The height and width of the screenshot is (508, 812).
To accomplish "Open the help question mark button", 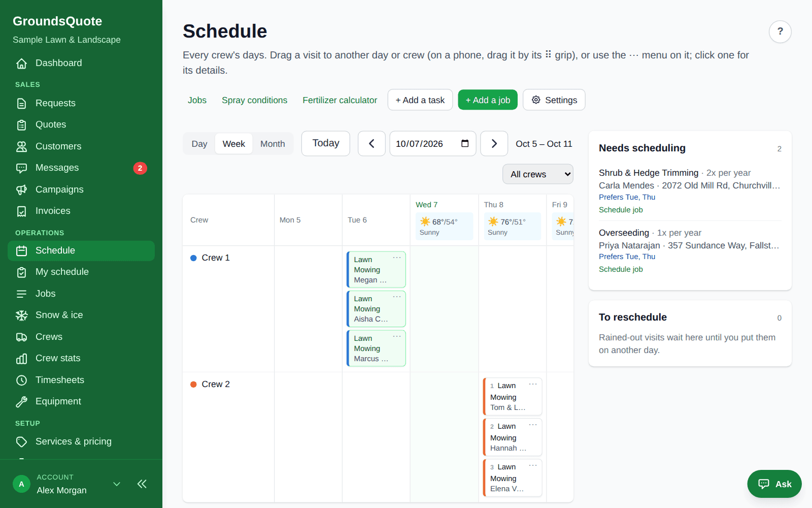I will click(780, 31).
